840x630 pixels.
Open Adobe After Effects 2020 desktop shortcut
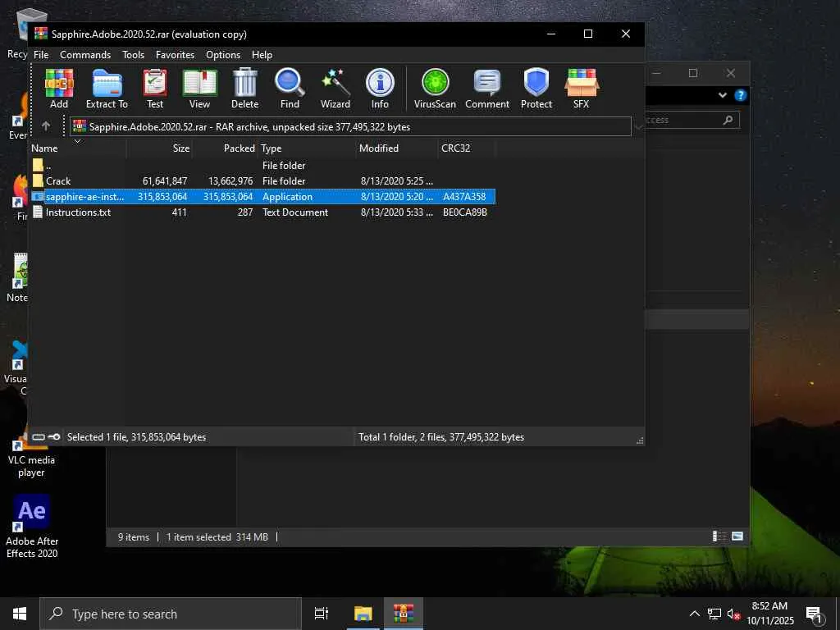click(32, 527)
